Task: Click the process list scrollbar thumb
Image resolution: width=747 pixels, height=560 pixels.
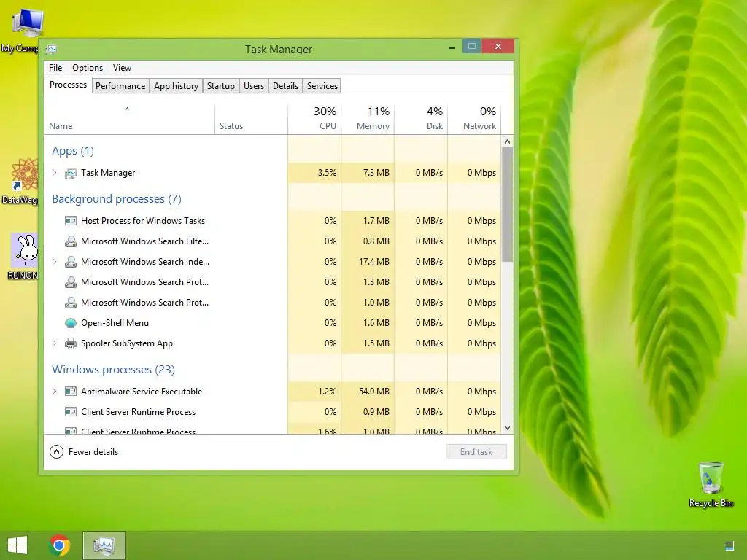Action: [508, 204]
